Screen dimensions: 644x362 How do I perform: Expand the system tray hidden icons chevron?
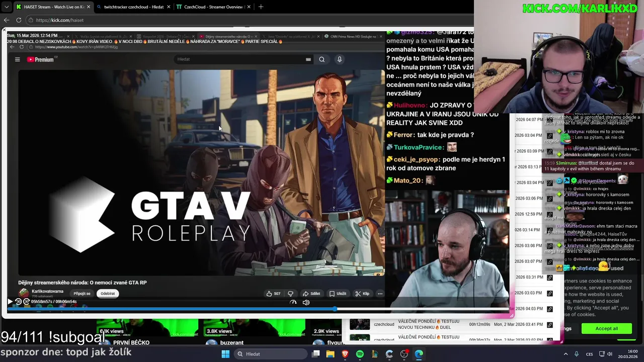[x=566, y=354]
